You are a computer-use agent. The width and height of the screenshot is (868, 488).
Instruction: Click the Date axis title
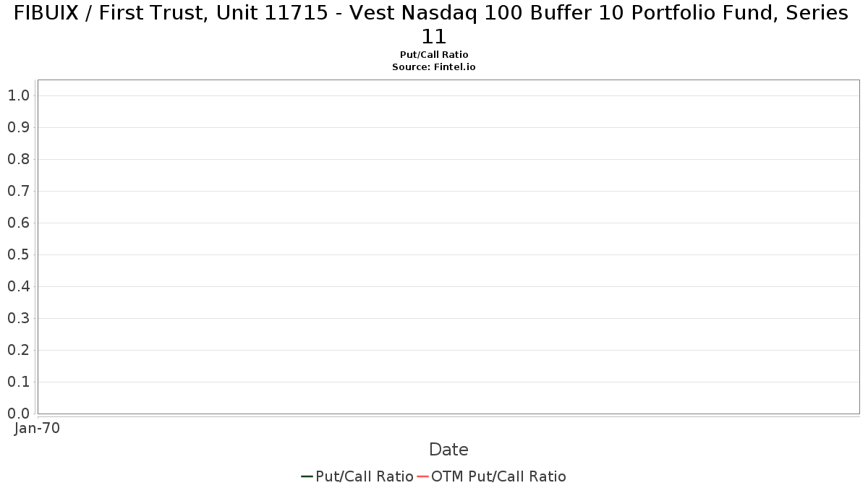point(448,450)
